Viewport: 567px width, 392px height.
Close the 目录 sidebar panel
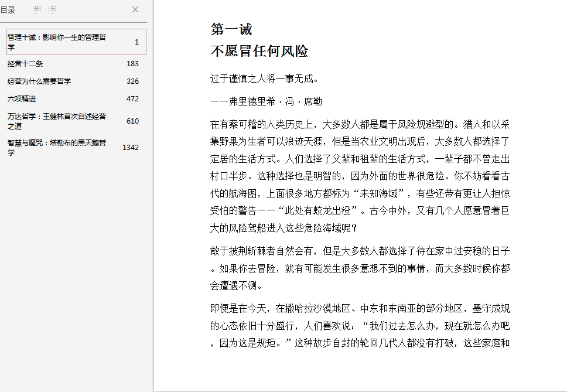coord(135,9)
